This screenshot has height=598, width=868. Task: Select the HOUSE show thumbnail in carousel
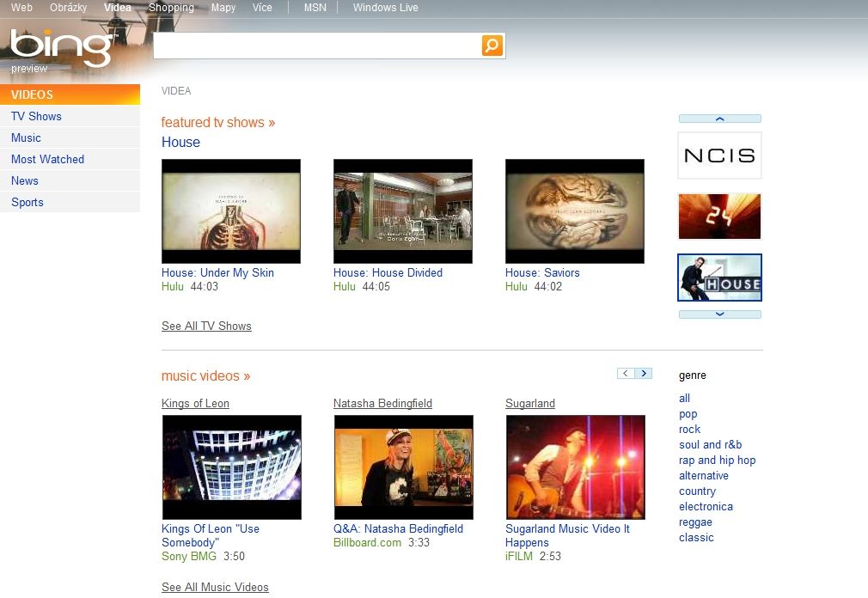coord(719,278)
